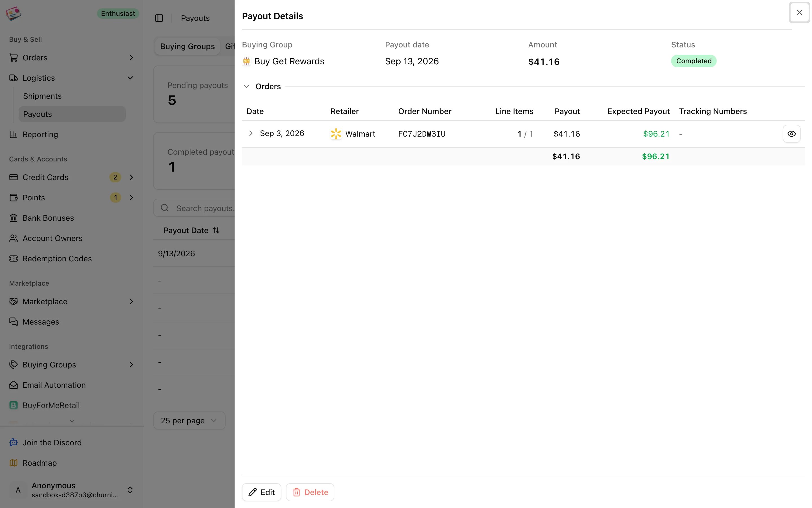Image resolution: width=812 pixels, height=508 pixels.
Task: Expand the Sep 3, 2026 order row
Action: click(251, 133)
